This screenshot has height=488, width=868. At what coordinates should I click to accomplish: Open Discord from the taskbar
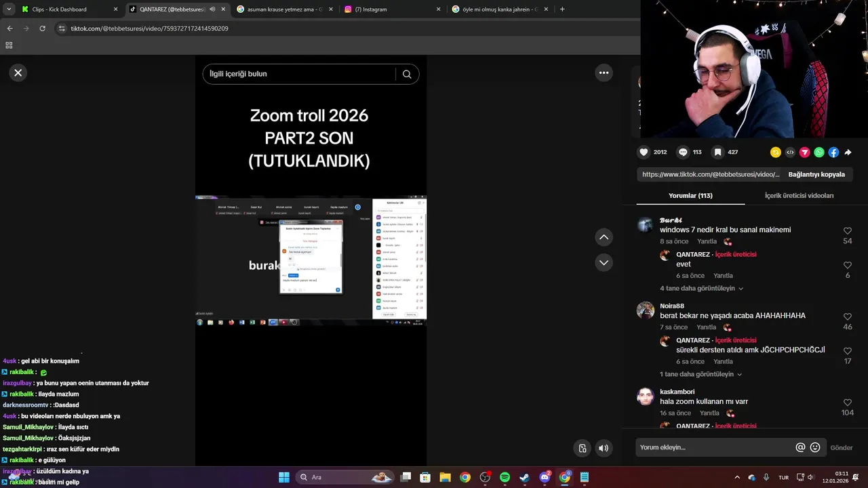pyautogui.click(x=545, y=477)
